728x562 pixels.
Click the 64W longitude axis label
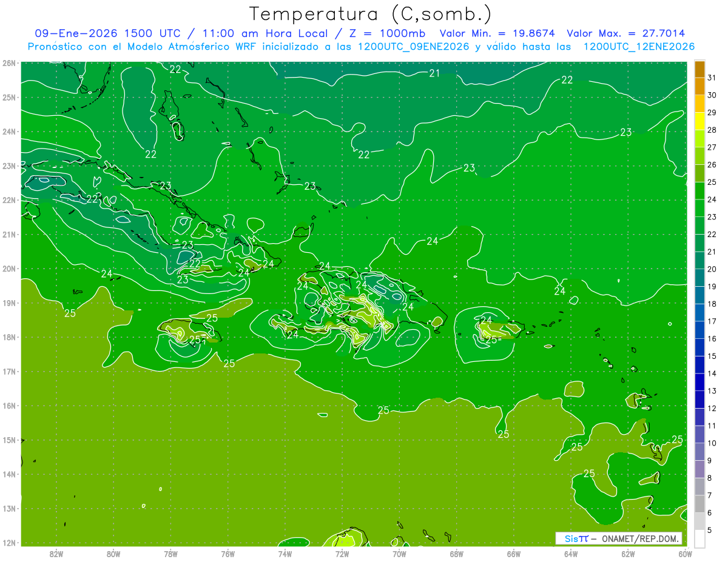[x=571, y=554]
